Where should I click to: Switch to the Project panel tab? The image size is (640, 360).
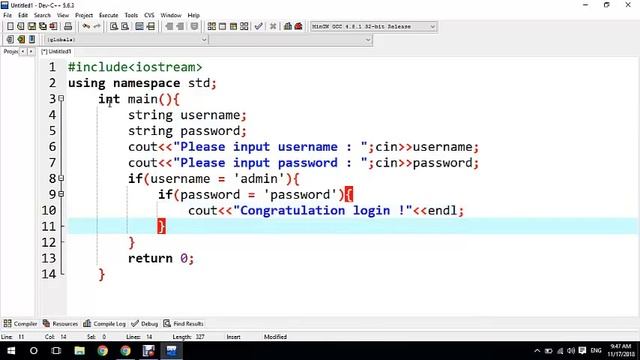(x=11, y=51)
